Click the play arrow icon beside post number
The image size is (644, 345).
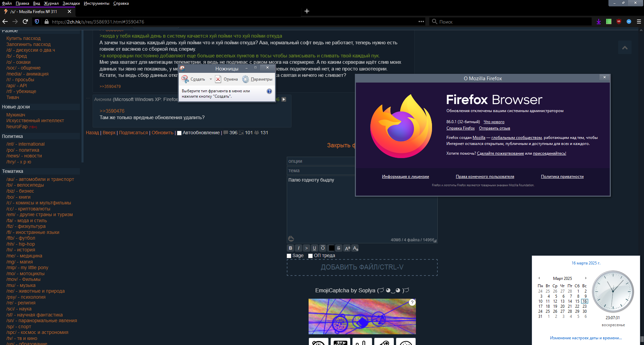click(284, 99)
